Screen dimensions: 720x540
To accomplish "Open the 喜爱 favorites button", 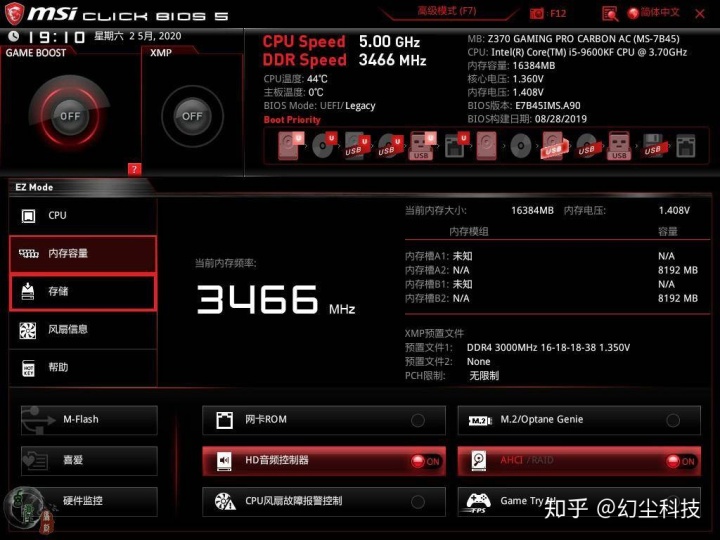I will coord(89,461).
